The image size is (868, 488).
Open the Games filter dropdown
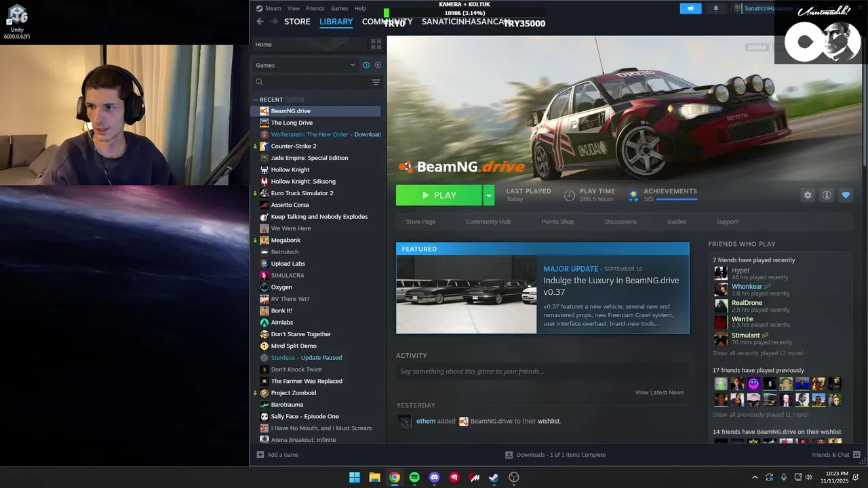point(305,65)
